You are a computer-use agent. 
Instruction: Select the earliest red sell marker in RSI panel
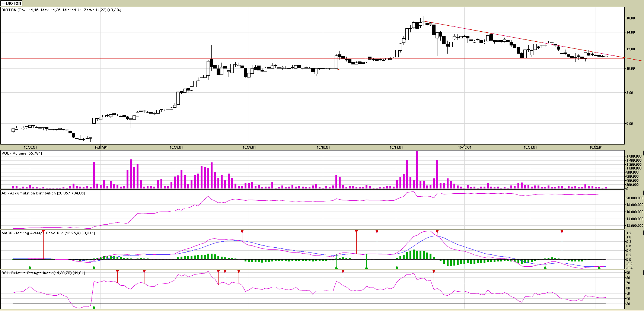[117, 272]
